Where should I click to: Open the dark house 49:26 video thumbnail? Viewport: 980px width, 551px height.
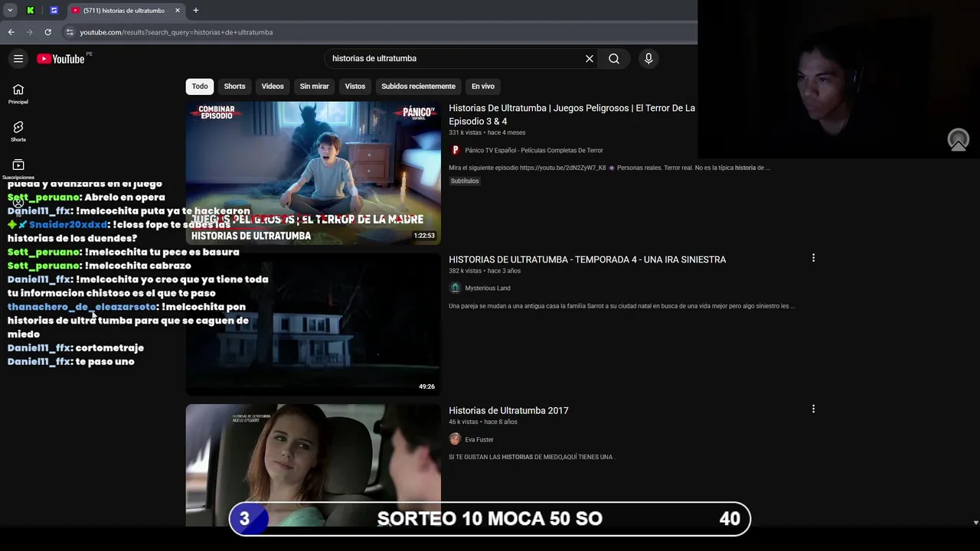coord(313,324)
